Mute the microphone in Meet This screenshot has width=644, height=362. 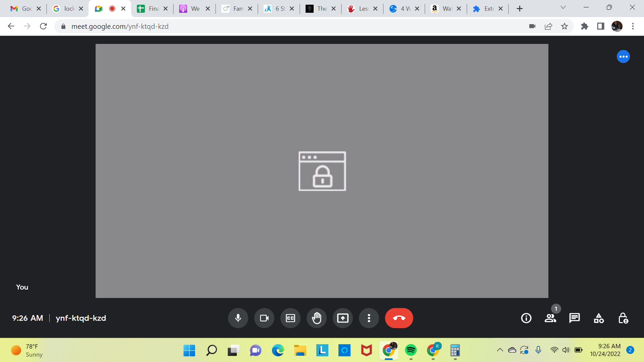click(238, 318)
